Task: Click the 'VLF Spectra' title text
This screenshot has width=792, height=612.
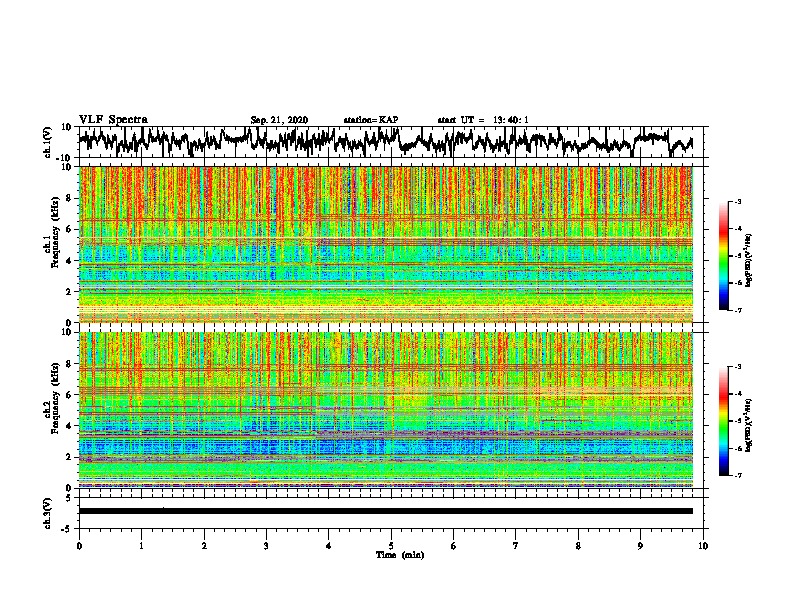Action: pyautogui.click(x=113, y=120)
